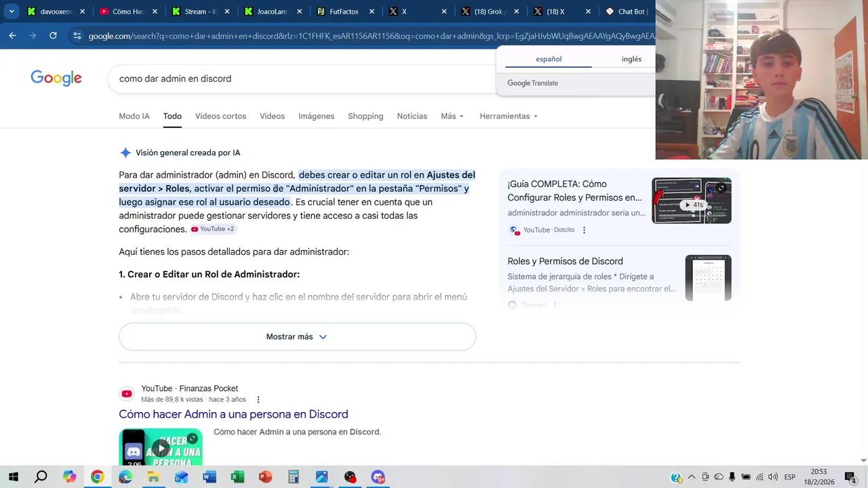The height and width of the screenshot is (488, 868).
Task: Close the FutFactos tab
Action: (372, 12)
